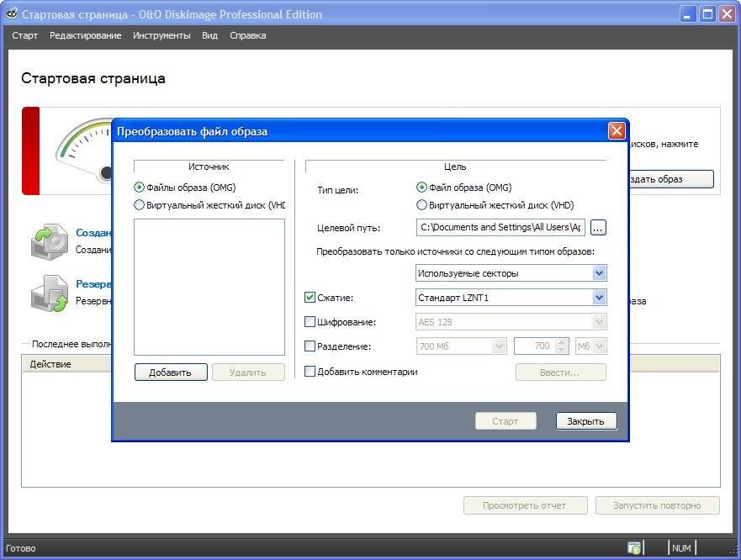Click the file backup icon on the start page
The height and width of the screenshot is (560, 741).
coord(50,293)
